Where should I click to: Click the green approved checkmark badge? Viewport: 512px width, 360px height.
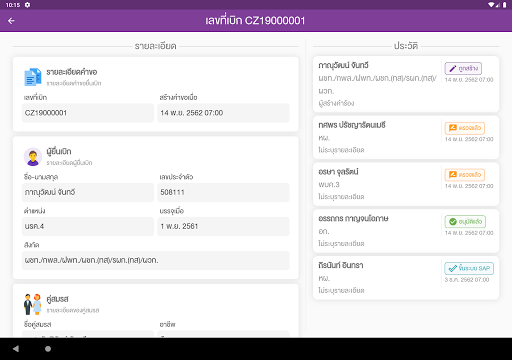pyautogui.click(x=465, y=222)
